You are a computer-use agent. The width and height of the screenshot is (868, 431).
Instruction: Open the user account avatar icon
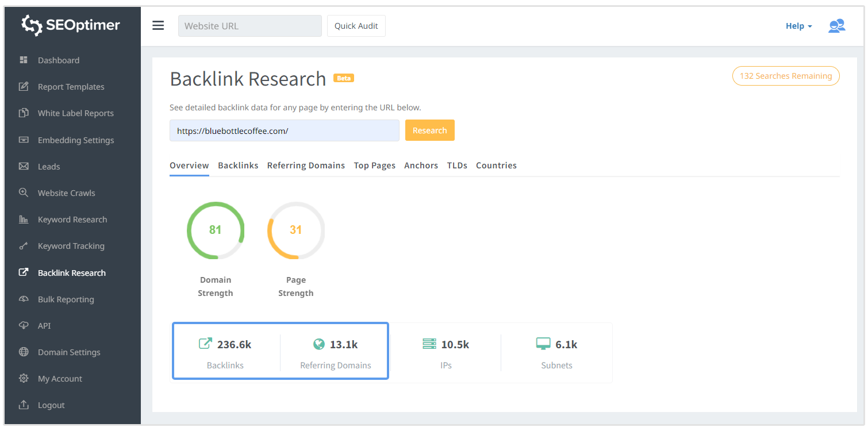coord(836,26)
